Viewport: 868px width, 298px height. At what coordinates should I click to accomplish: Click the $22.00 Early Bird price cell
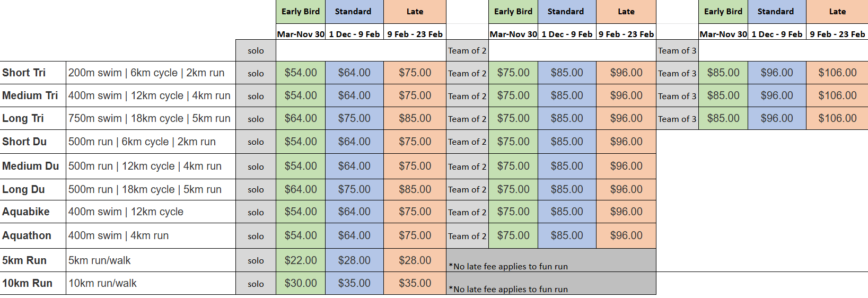pos(301,260)
